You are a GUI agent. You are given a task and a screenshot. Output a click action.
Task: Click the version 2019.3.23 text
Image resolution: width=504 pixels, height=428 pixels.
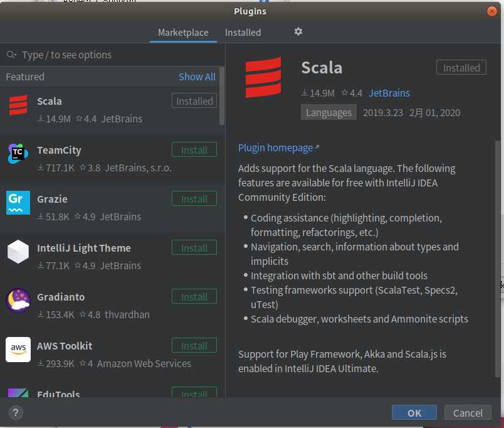(383, 112)
